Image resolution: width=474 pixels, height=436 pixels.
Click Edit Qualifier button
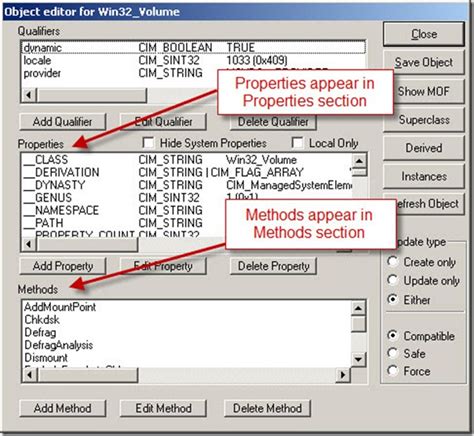pos(163,122)
